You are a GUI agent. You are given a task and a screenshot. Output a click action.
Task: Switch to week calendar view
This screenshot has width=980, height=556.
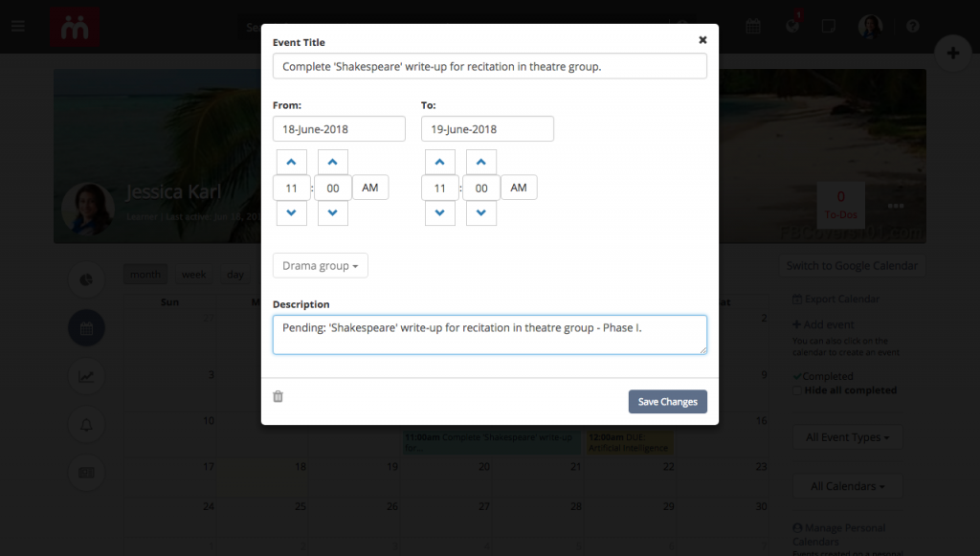click(193, 275)
